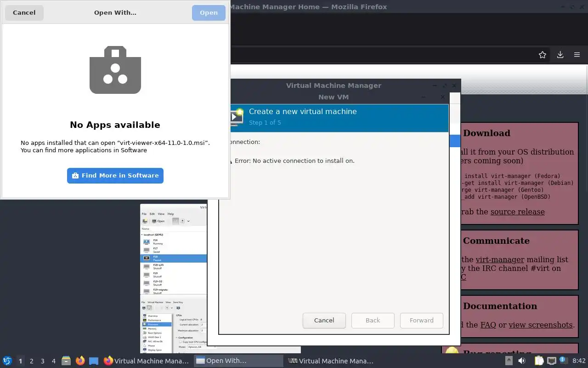The height and width of the screenshot is (368, 588).
Task: Click the virt-manager screenshot thumbnail on the page
Action: [174, 278]
